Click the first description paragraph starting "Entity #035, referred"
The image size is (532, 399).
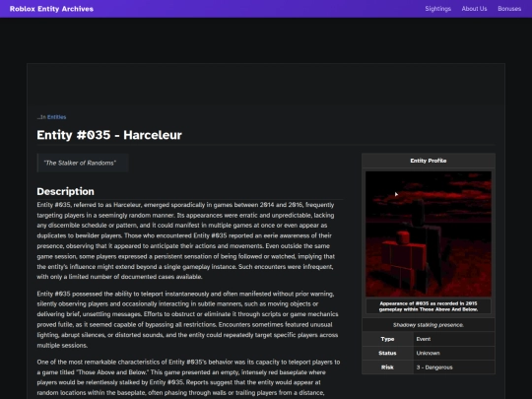(x=186, y=241)
